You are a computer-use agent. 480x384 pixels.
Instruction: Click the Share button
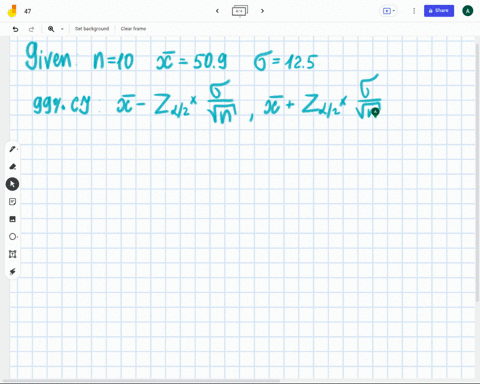pyautogui.click(x=439, y=11)
